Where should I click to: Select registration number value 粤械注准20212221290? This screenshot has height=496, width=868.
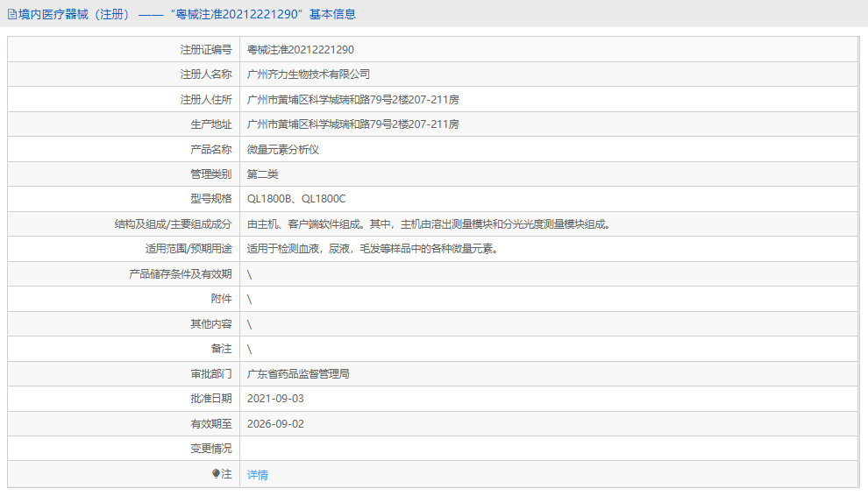coord(301,50)
